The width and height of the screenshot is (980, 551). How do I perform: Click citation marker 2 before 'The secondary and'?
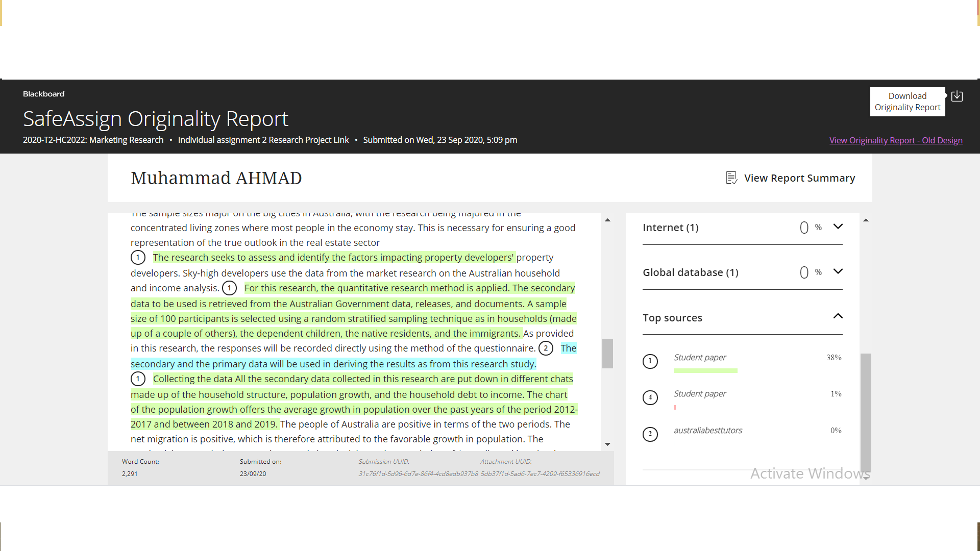coord(546,348)
